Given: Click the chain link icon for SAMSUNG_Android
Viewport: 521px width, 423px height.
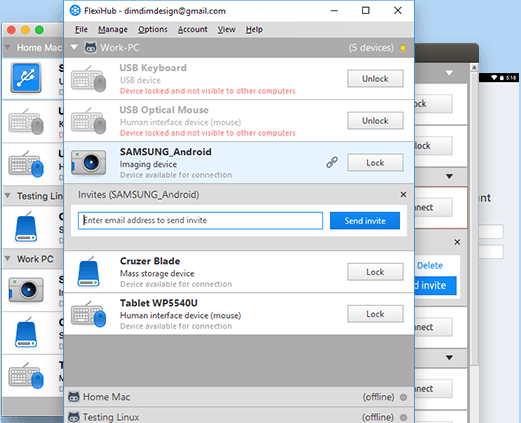Looking at the screenshot, I should tap(332, 162).
